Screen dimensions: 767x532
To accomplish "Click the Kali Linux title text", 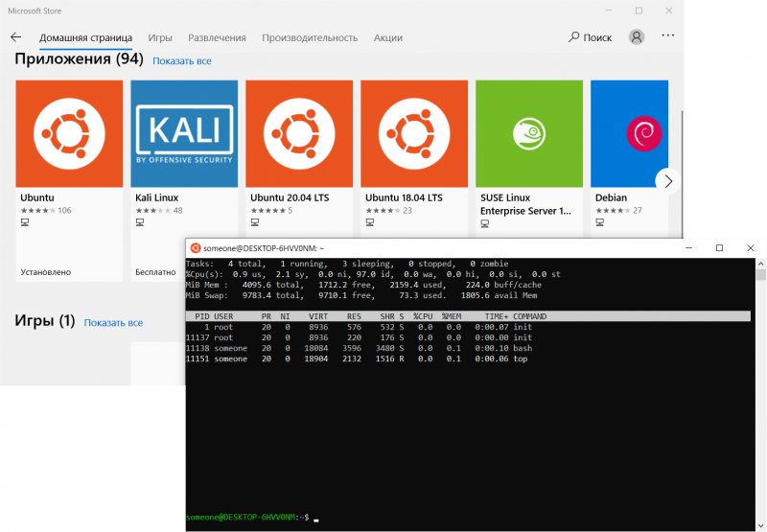I will click(x=156, y=197).
